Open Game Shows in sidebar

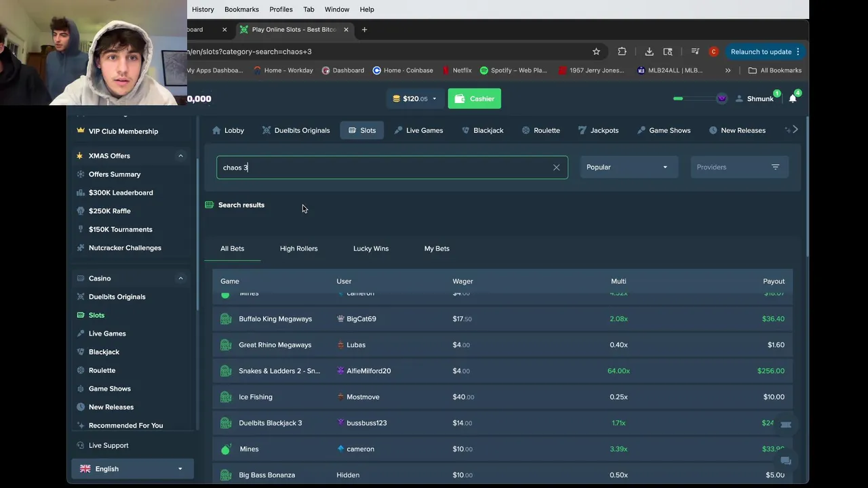click(x=109, y=388)
